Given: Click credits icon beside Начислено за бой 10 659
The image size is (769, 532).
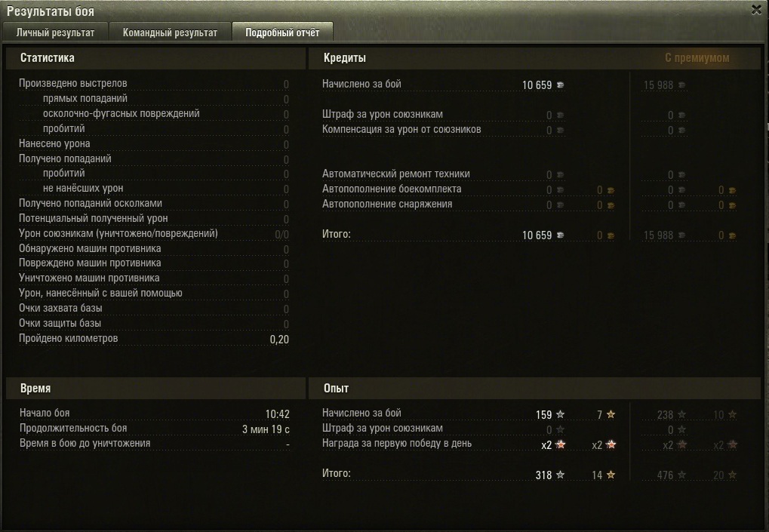Looking at the screenshot, I should 560,85.
